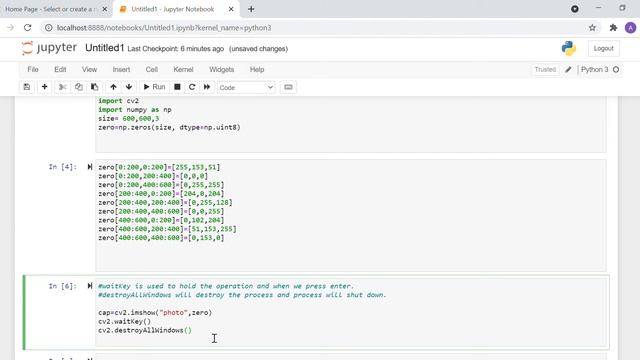Click the cap=cv2.imshow line in cell 6
This screenshot has width=640, height=360.
[155, 312]
